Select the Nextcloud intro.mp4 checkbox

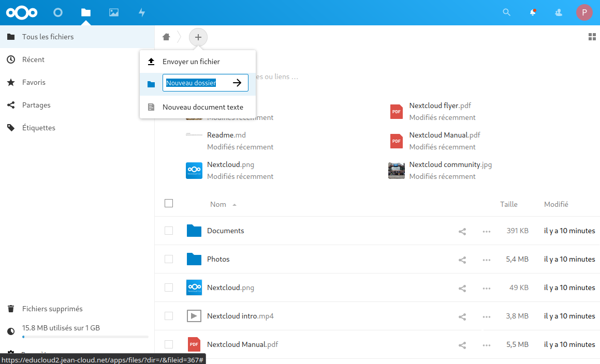click(169, 316)
